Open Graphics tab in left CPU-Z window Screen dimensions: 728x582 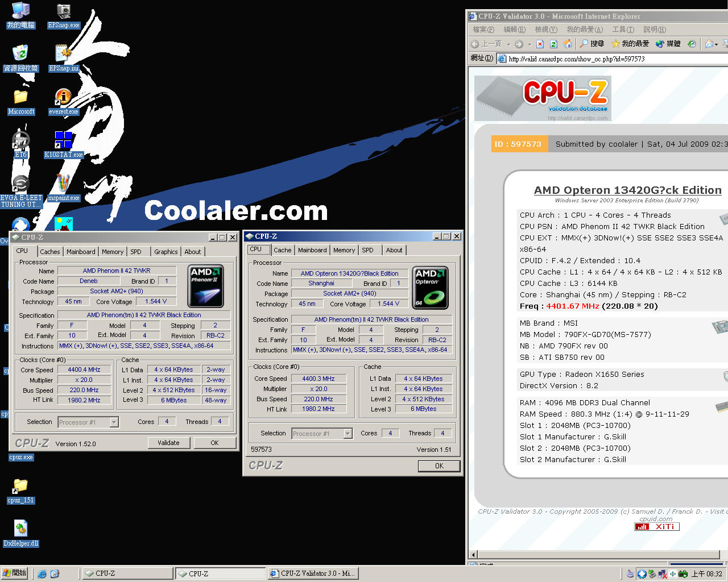point(166,252)
